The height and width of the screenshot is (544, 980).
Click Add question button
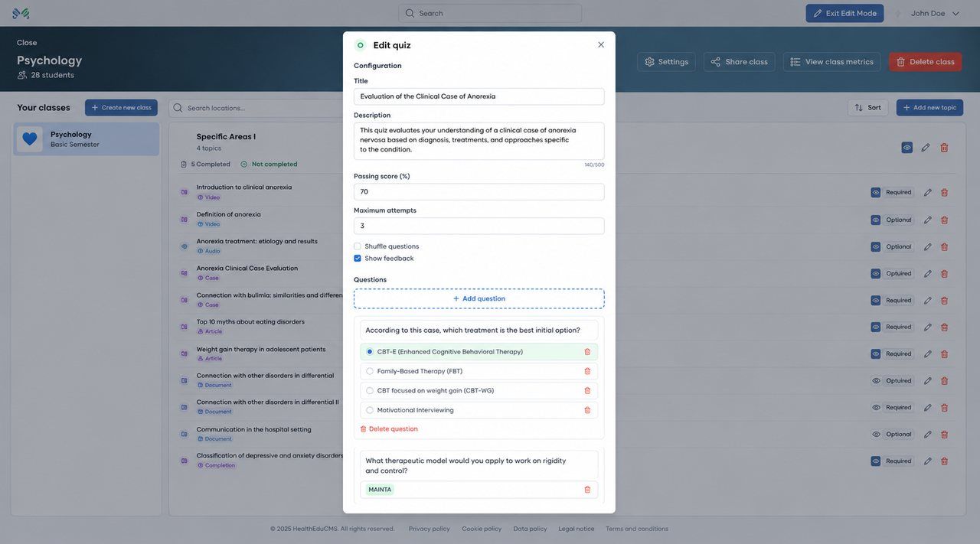tap(479, 299)
